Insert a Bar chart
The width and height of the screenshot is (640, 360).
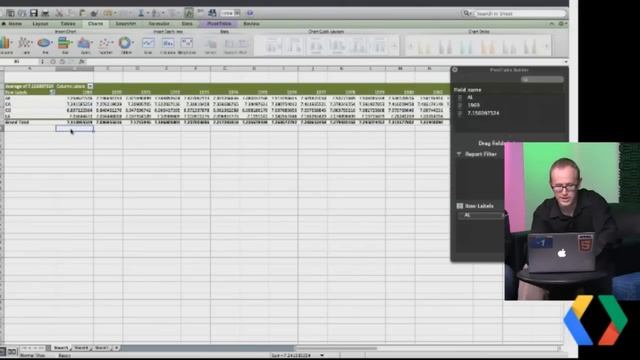64,45
